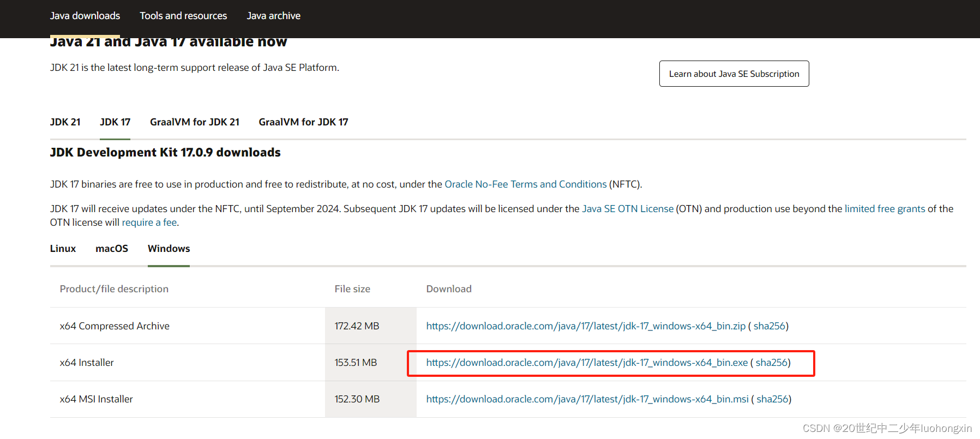The height and width of the screenshot is (439, 980).
Task: Click the JDK Development Kit 17.0.9 downloads heading
Action: pos(165,153)
